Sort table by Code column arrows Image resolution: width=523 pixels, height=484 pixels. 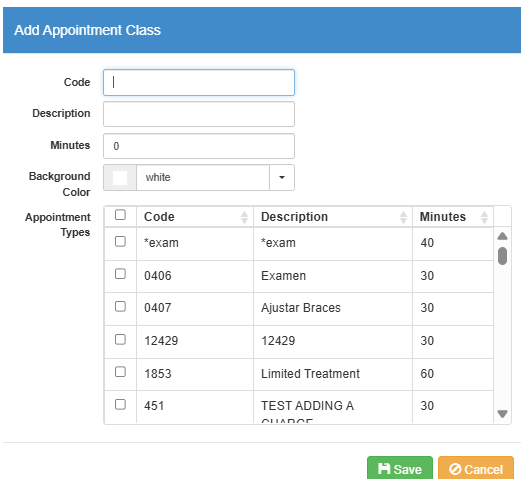tap(244, 217)
